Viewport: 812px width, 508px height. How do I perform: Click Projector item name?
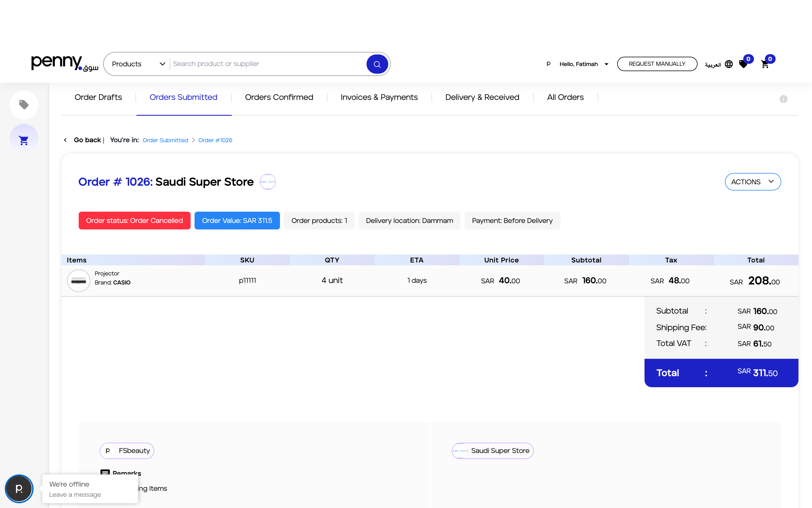pyautogui.click(x=107, y=273)
